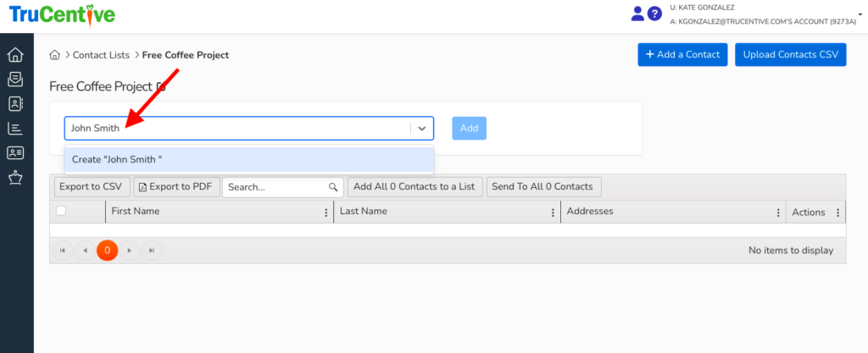This screenshot has width=868, height=353.
Task: Click the envelope icon in the sidebar
Action: coord(14,80)
